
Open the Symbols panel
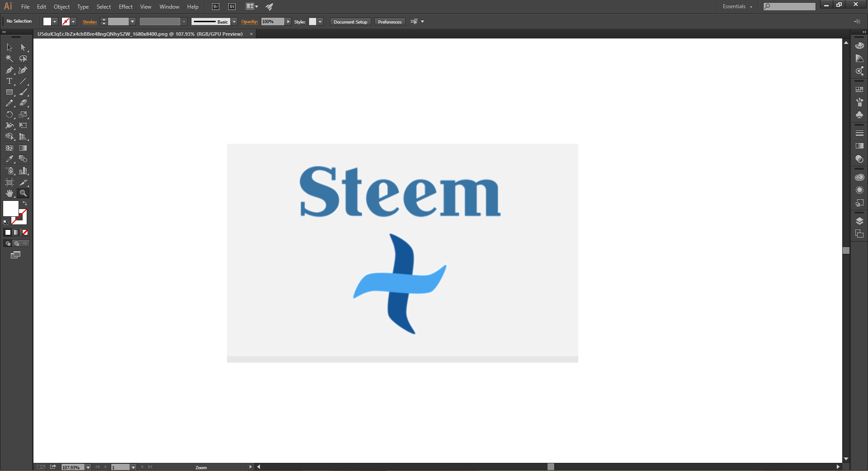point(859,115)
